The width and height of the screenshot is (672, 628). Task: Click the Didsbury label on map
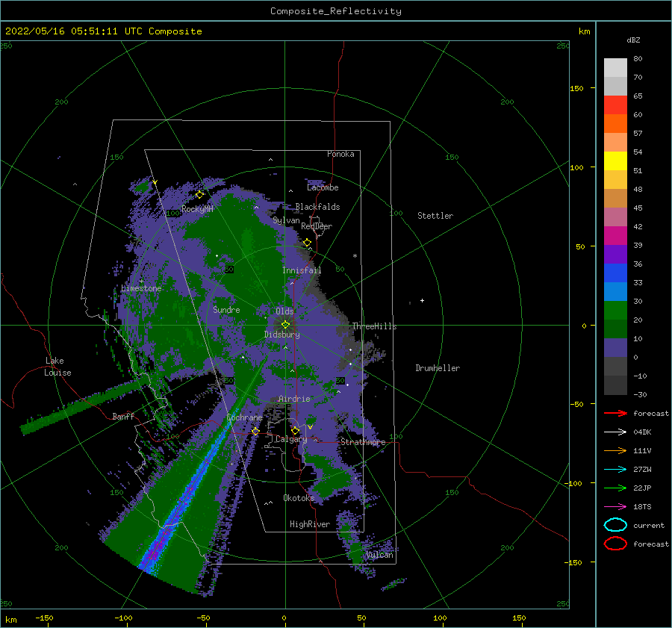(282, 335)
